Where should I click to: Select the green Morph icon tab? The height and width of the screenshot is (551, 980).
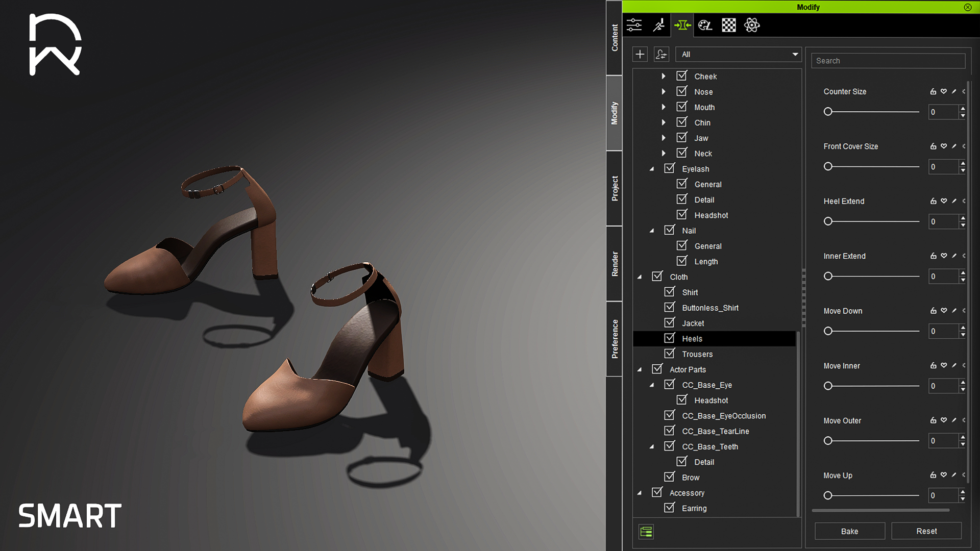pyautogui.click(x=682, y=25)
